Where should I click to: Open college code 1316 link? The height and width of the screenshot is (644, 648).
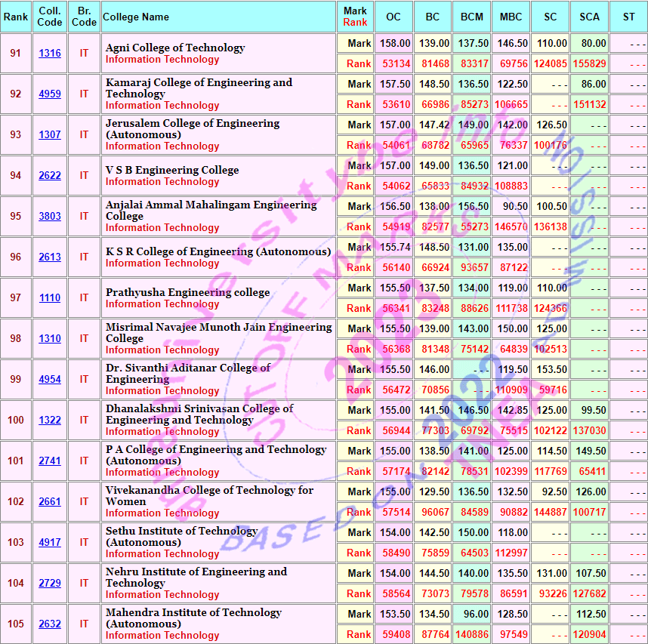tap(50, 54)
